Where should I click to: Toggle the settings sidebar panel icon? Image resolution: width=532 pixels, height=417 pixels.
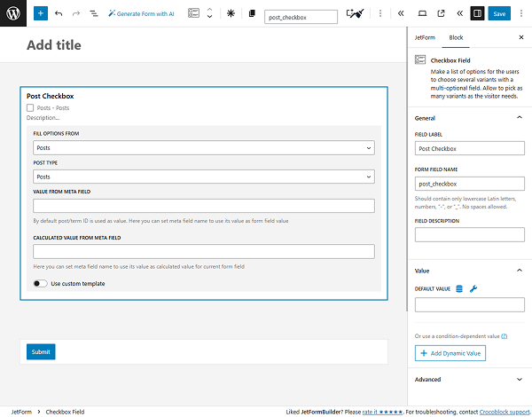477,13
